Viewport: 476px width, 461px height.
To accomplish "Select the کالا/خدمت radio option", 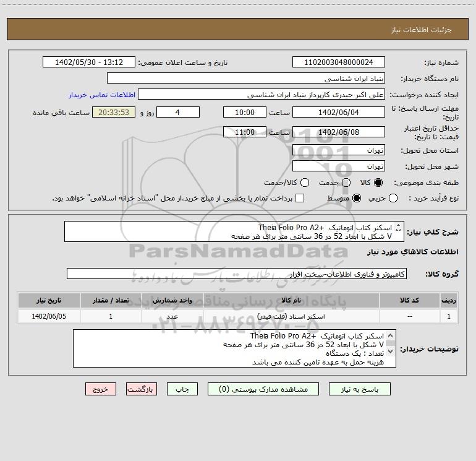I will click(x=305, y=183).
